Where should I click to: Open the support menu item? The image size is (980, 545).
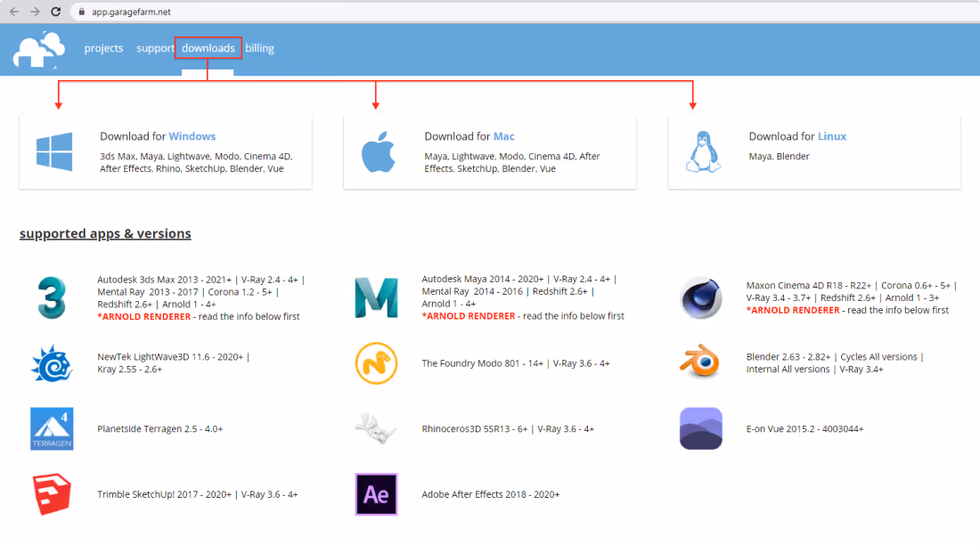155,48
